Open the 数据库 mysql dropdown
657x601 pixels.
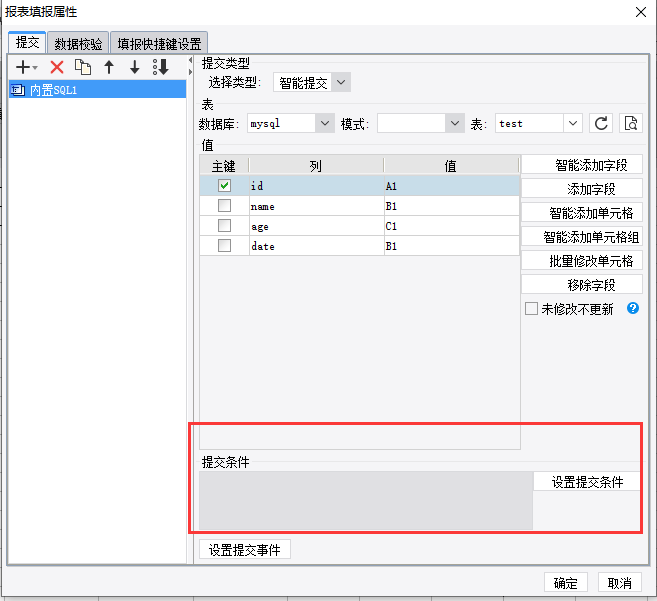(325, 123)
